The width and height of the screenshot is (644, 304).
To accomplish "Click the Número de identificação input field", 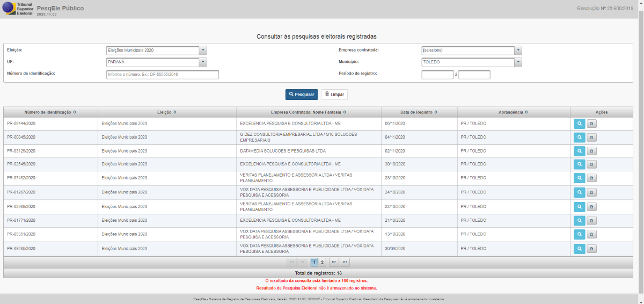I will [163, 75].
